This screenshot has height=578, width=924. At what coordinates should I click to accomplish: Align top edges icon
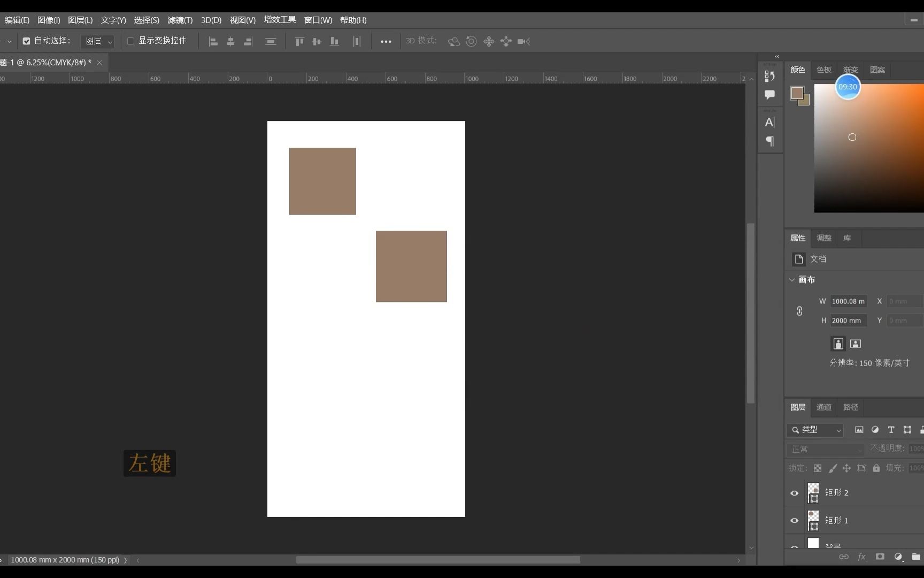(299, 41)
